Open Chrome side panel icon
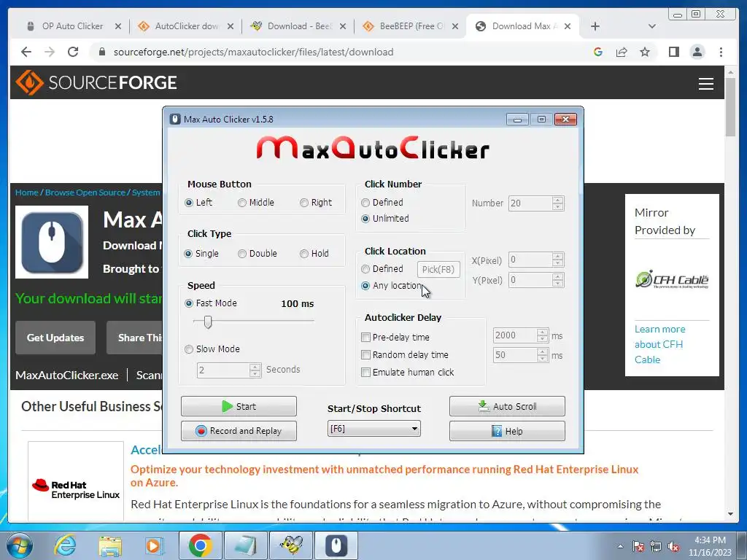 [x=673, y=52]
